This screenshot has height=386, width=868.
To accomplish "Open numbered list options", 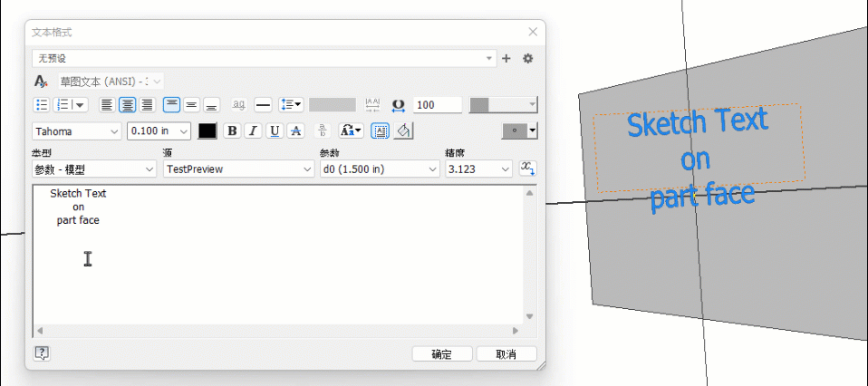I will pos(71,104).
